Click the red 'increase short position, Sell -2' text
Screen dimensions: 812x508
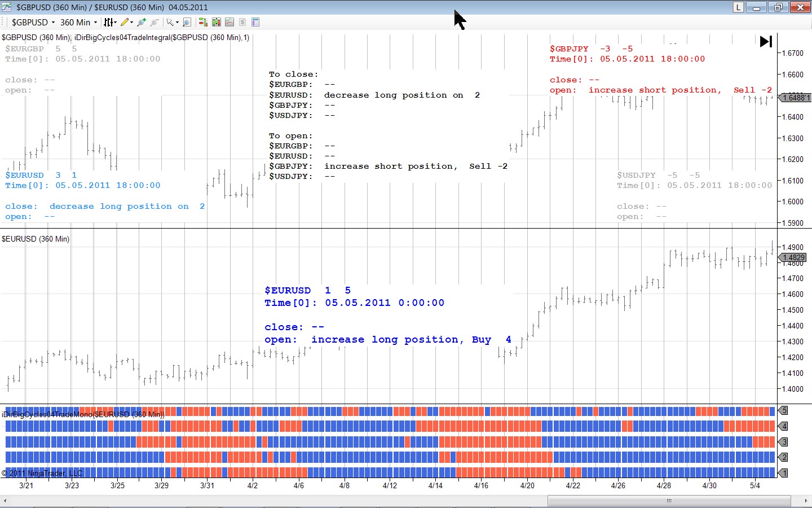[681, 90]
